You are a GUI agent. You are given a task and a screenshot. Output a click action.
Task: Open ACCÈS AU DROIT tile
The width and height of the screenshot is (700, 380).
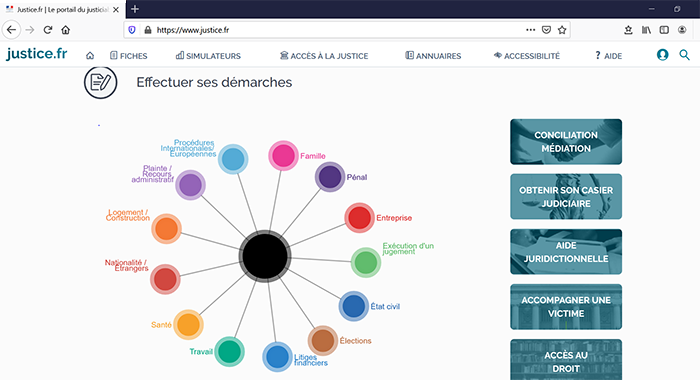[566, 360]
